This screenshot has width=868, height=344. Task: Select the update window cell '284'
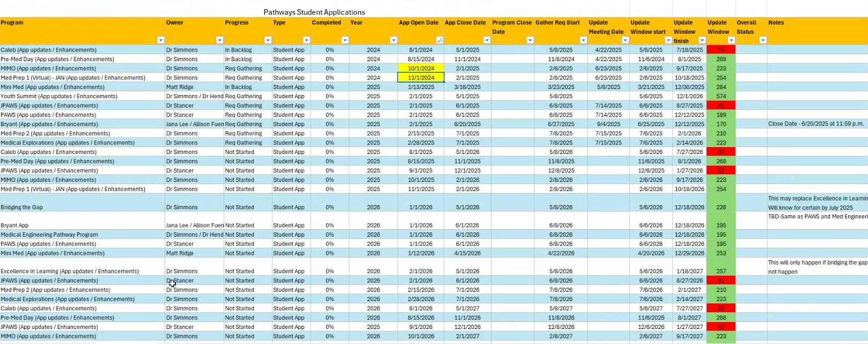tap(721, 87)
